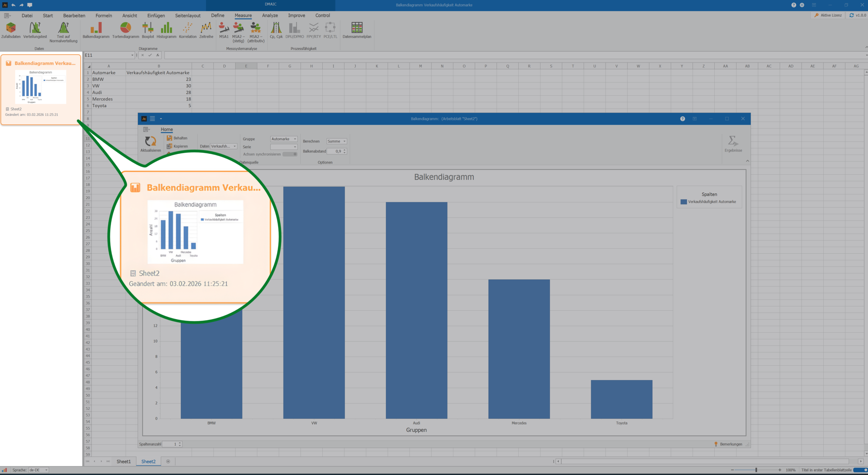This screenshot has width=868, height=475.
Task: Switch to the Sheet1 worksheet tab
Action: [x=123, y=461]
